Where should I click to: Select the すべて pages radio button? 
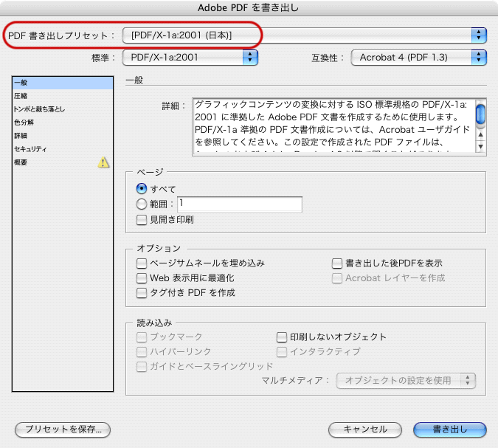[142, 189]
